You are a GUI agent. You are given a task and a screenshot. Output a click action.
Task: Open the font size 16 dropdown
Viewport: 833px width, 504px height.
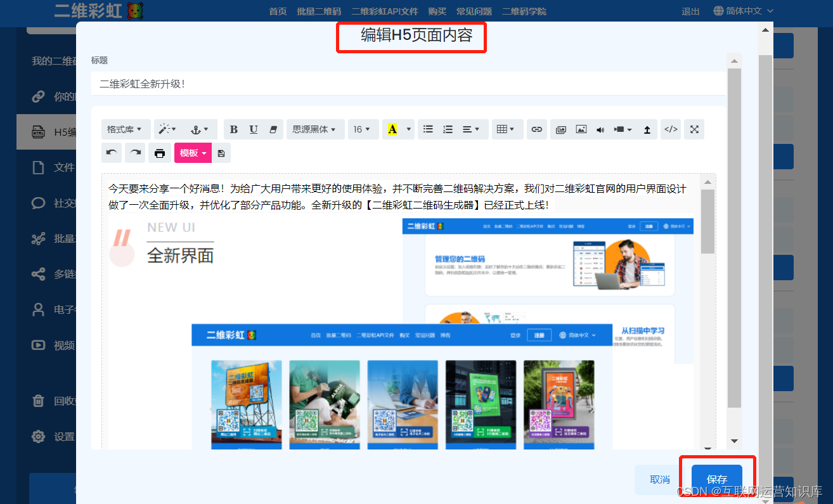[363, 129]
